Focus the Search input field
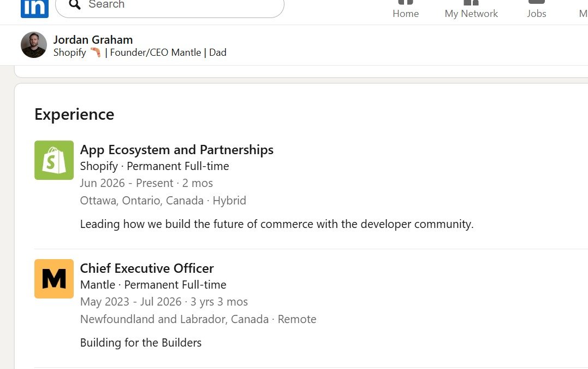This screenshot has height=369, width=588. (170, 7)
